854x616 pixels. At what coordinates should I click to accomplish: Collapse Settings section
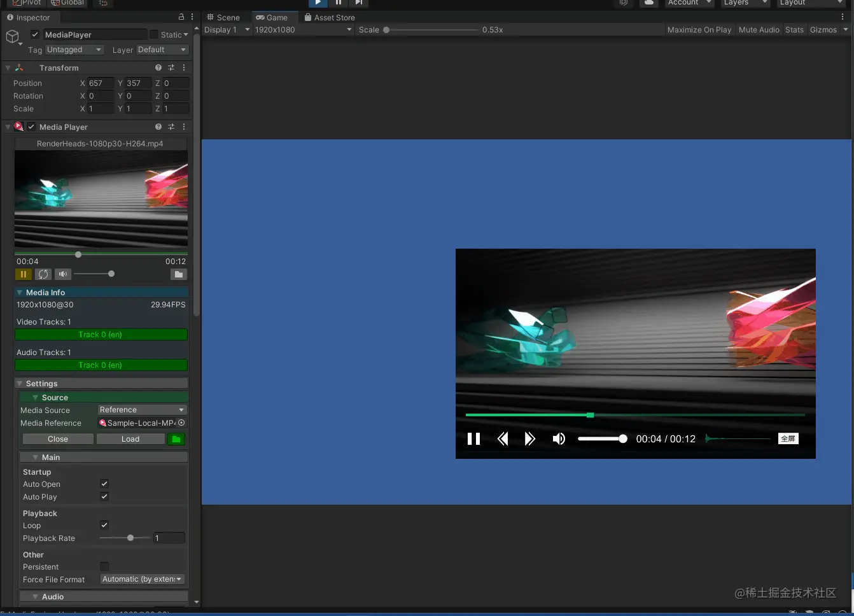[x=20, y=384]
